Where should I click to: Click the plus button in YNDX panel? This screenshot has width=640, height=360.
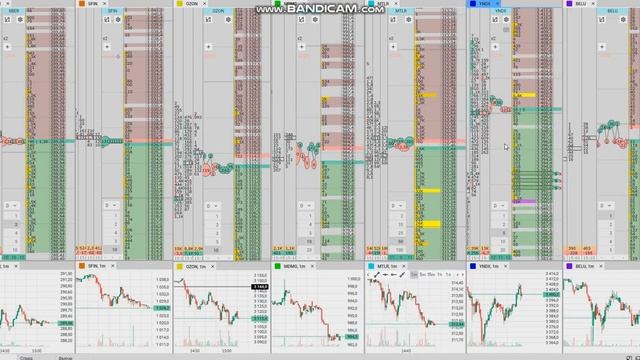495,47
